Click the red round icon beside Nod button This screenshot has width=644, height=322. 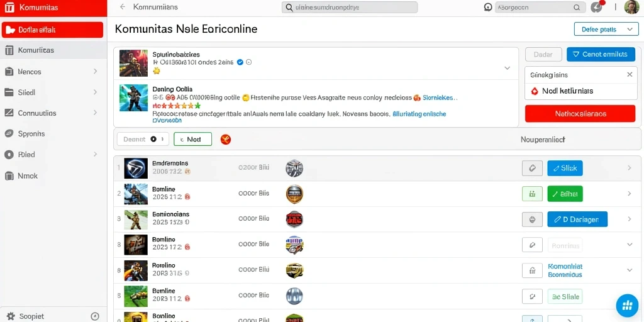click(x=226, y=139)
